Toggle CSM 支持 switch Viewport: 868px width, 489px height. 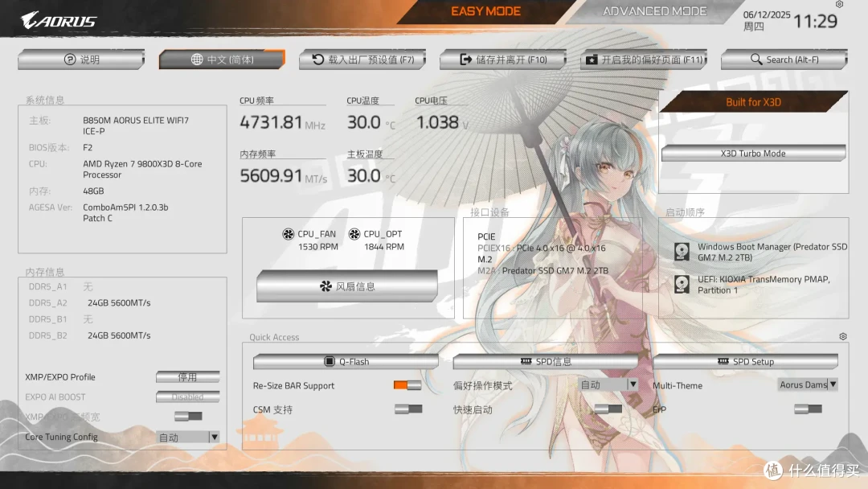pos(408,409)
